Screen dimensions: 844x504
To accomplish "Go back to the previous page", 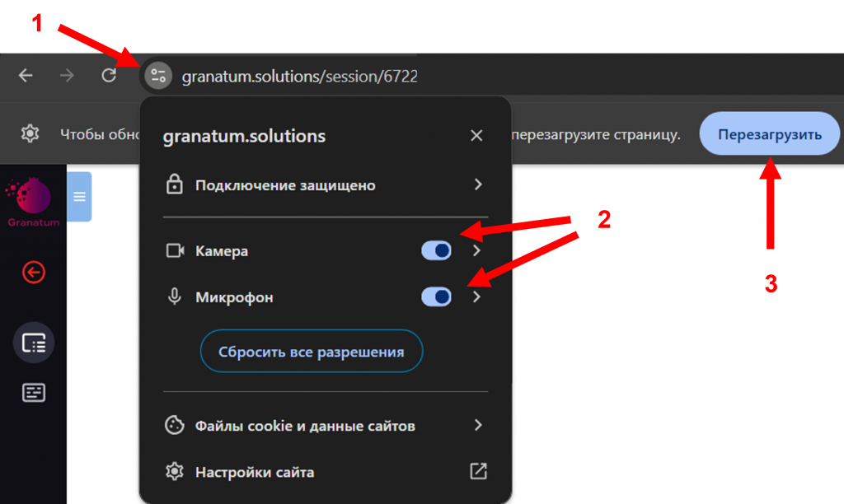I will tap(26, 75).
